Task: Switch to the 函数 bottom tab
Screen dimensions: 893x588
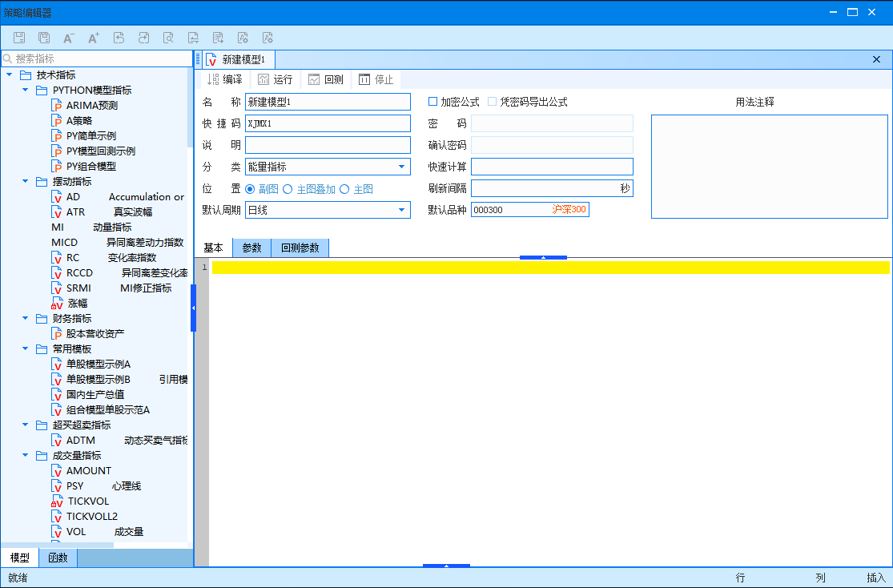Action: pos(58,558)
